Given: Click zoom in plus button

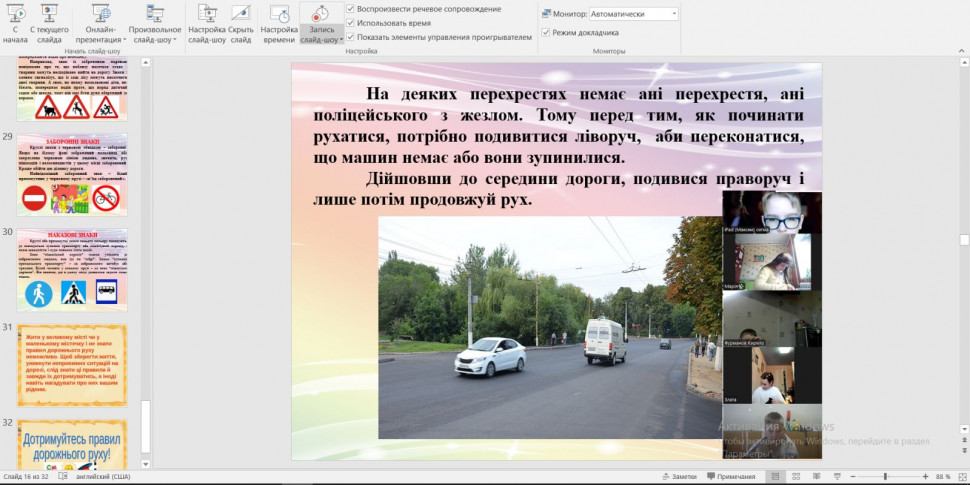Looking at the screenshot, I should click(925, 476).
